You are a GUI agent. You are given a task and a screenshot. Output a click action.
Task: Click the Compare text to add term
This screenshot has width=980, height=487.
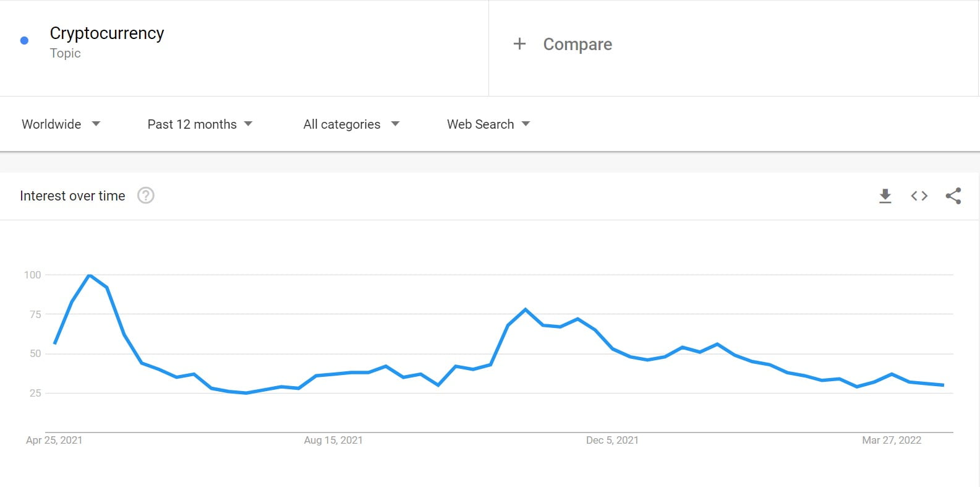pyautogui.click(x=577, y=45)
